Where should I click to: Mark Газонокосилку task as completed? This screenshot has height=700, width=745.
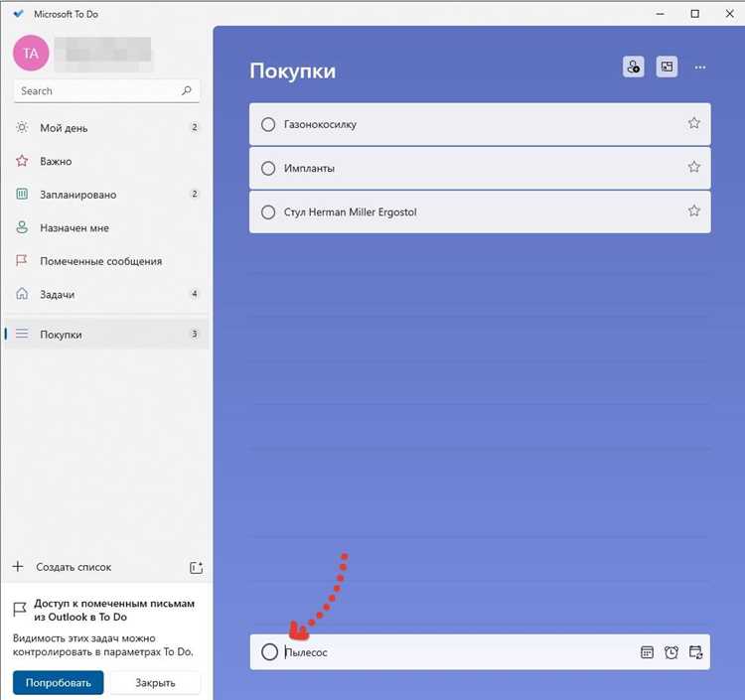pos(268,124)
